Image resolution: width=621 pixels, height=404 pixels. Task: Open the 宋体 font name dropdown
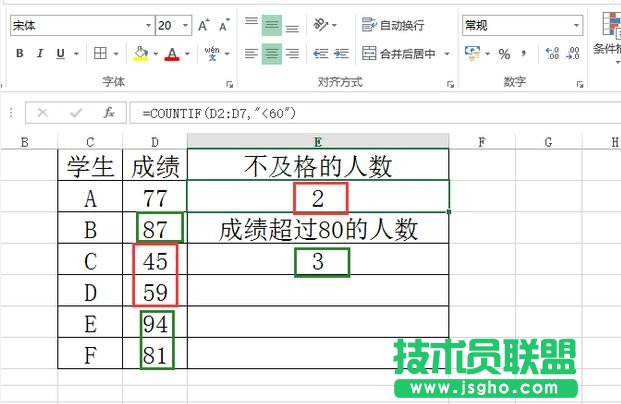(148, 26)
